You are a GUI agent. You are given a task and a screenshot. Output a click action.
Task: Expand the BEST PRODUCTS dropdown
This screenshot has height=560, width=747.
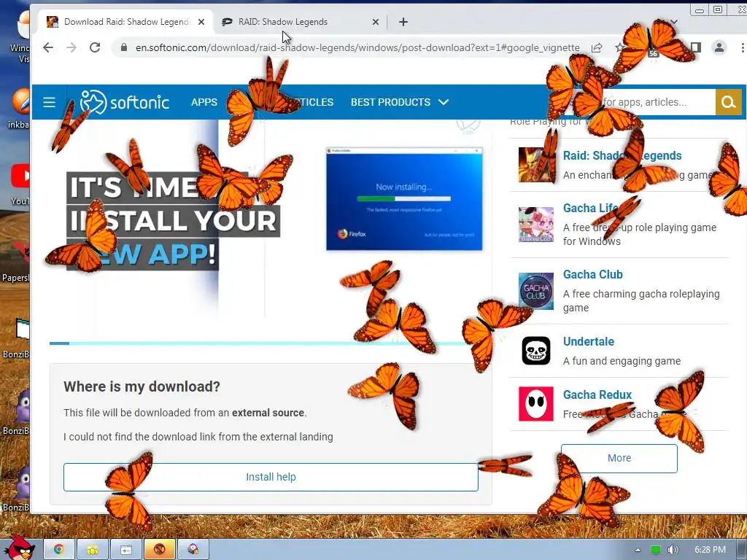[x=400, y=102]
